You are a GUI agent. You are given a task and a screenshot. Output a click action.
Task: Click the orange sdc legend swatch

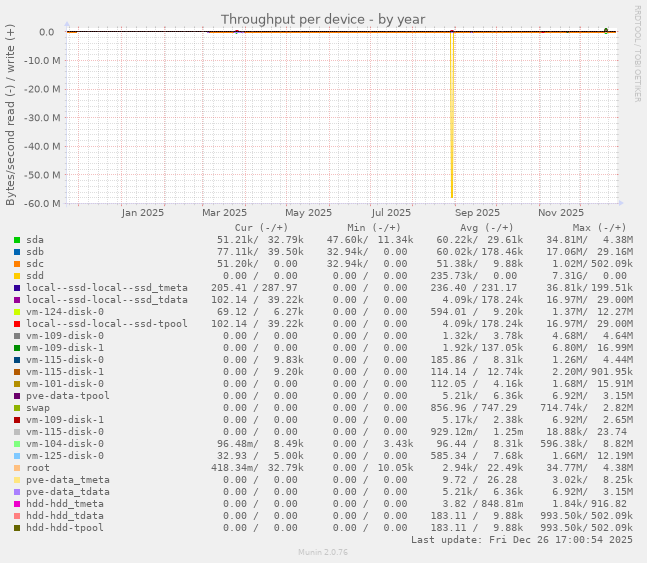pyautogui.click(x=17, y=264)
